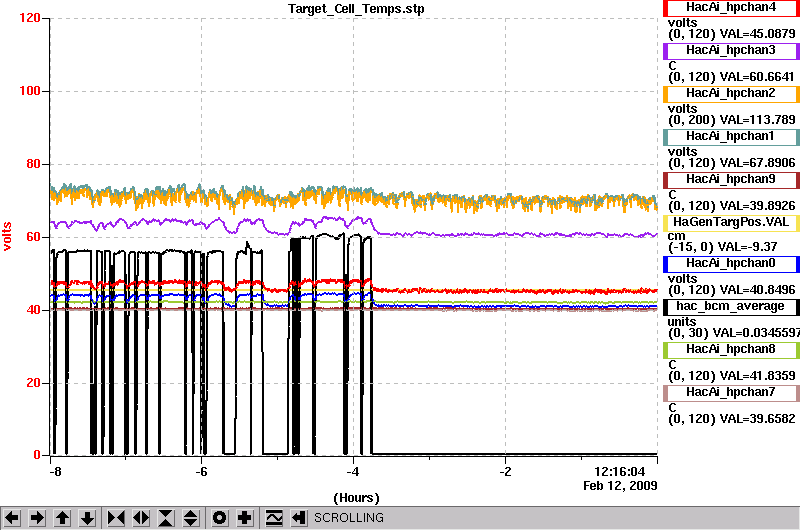Click the Feb 12, 2009 date text
Viewport: 800px width, 530px height.
click(620, 486)
